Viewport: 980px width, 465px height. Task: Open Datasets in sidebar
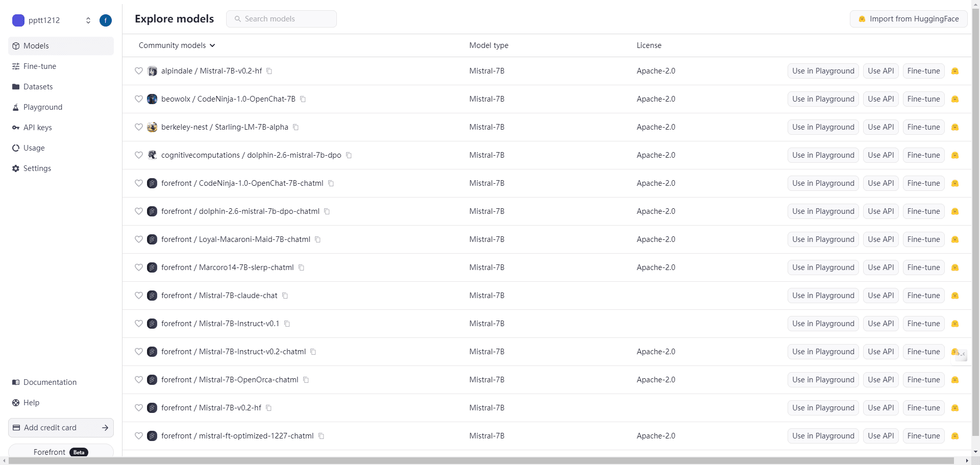pyautogui.click(x=61, y=87)
